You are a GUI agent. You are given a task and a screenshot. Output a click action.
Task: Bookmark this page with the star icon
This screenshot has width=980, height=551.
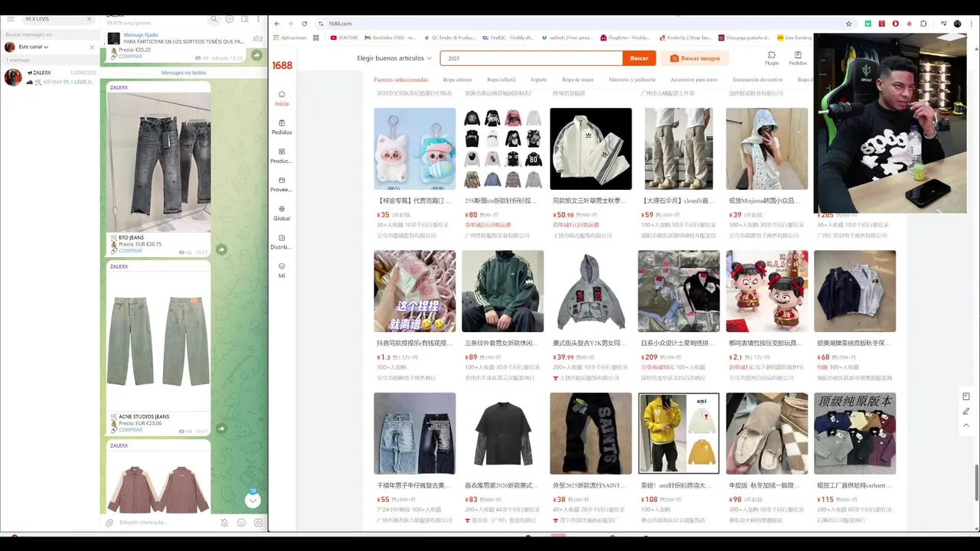point(848,24)
